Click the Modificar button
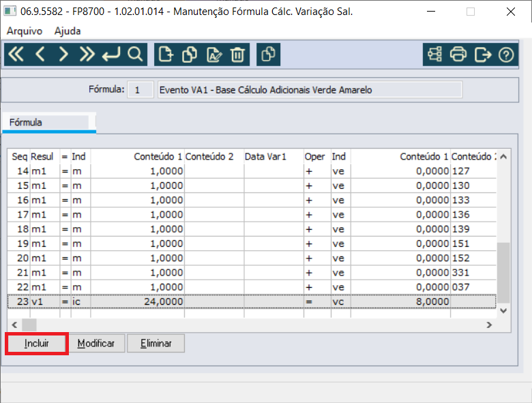Image resolution: width=532 pixels, height=403 pixels. click(x=96, y=343)
